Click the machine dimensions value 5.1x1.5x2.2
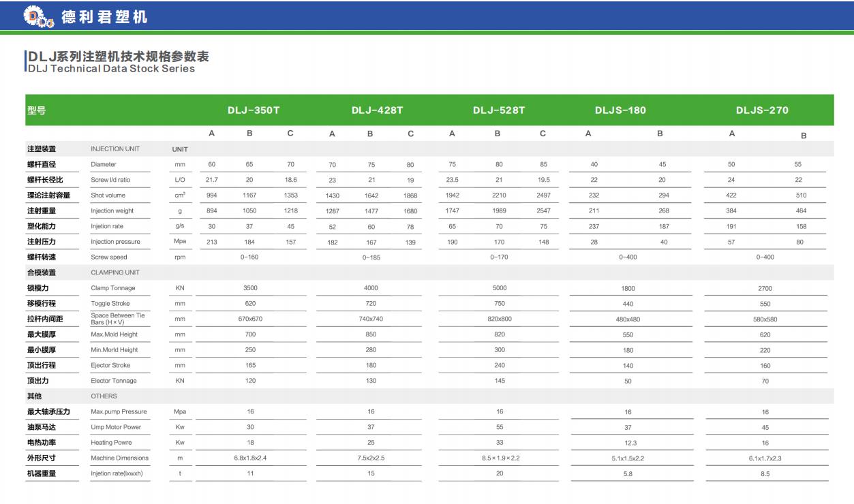 (x=628, y=459)
